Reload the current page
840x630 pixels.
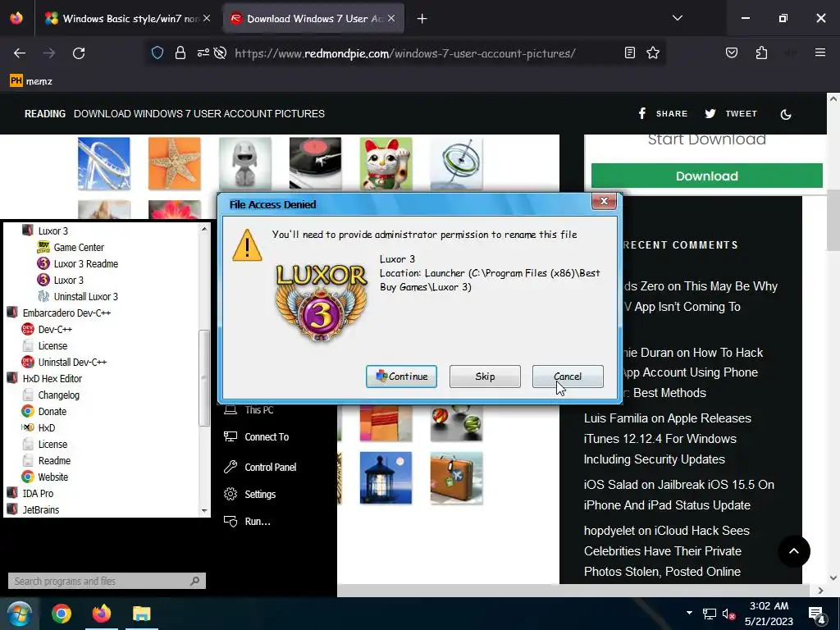coord(79,53)
